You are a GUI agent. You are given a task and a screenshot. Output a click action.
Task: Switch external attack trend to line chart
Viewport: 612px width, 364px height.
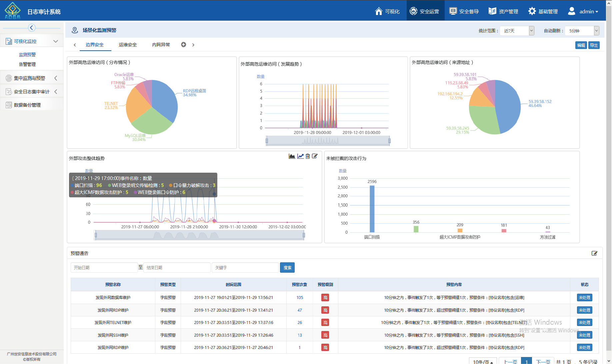point(300,156)
